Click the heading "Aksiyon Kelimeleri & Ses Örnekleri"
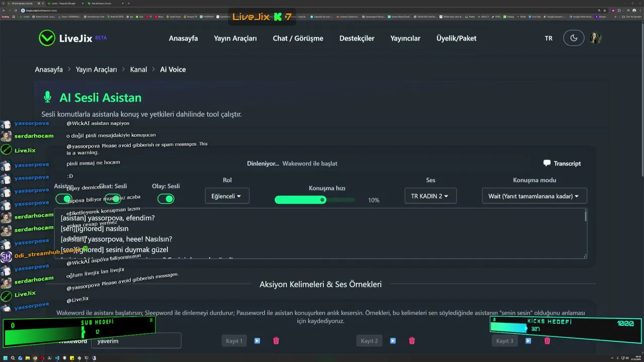The height and width of the screenshot is (362, 644). click(x=320, y=284)
